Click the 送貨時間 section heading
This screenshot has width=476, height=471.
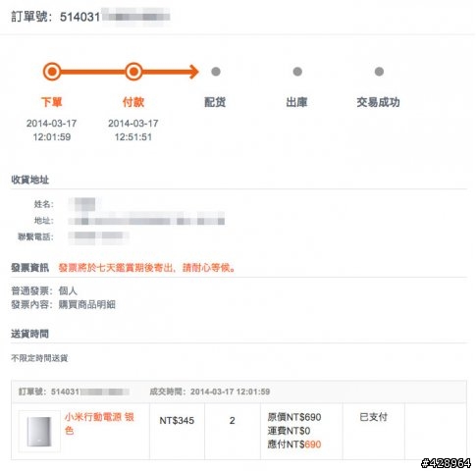click(x=30, y=334)
